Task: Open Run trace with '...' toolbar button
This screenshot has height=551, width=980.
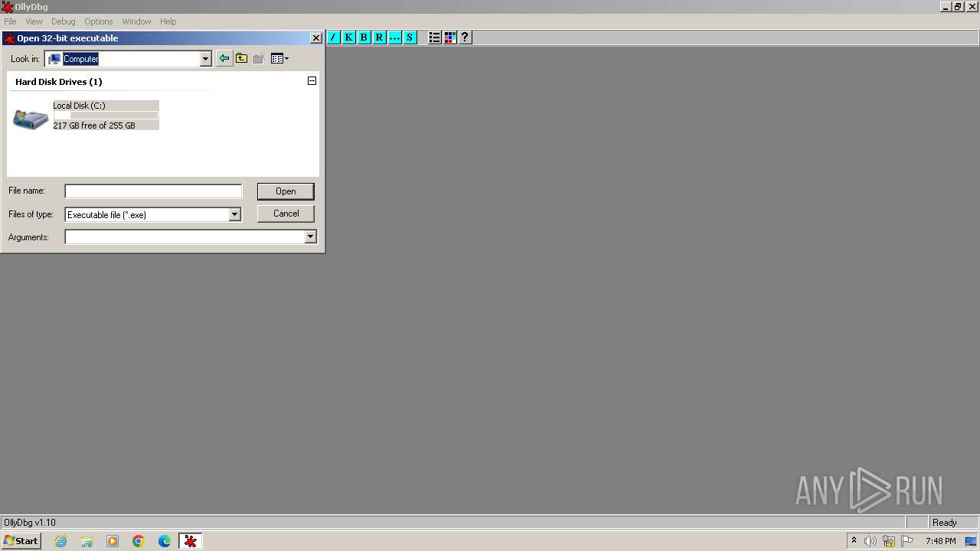Action: (394, 37)
